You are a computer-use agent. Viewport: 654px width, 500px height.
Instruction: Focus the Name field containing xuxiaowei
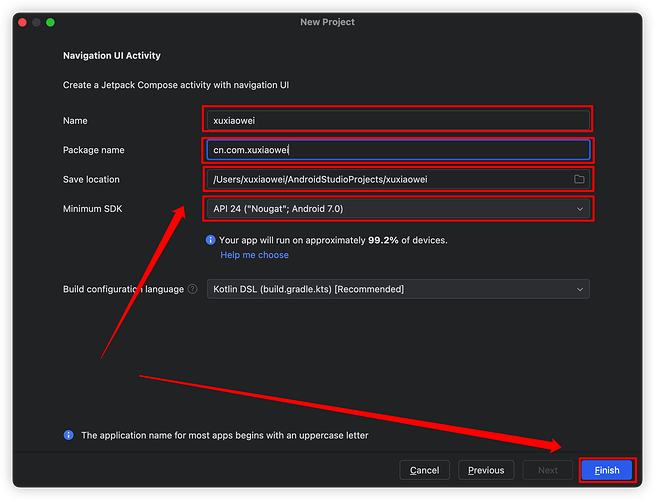click(397, 120)
